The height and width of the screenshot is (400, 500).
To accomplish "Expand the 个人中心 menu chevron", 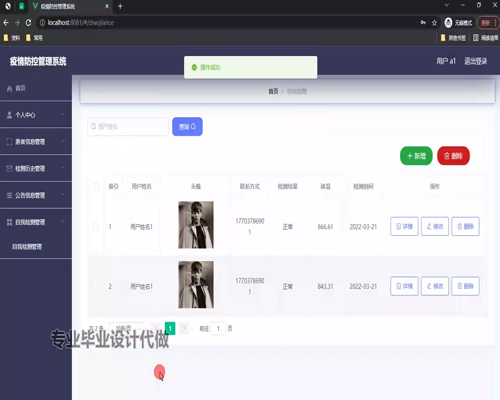I will pos(62,114).
